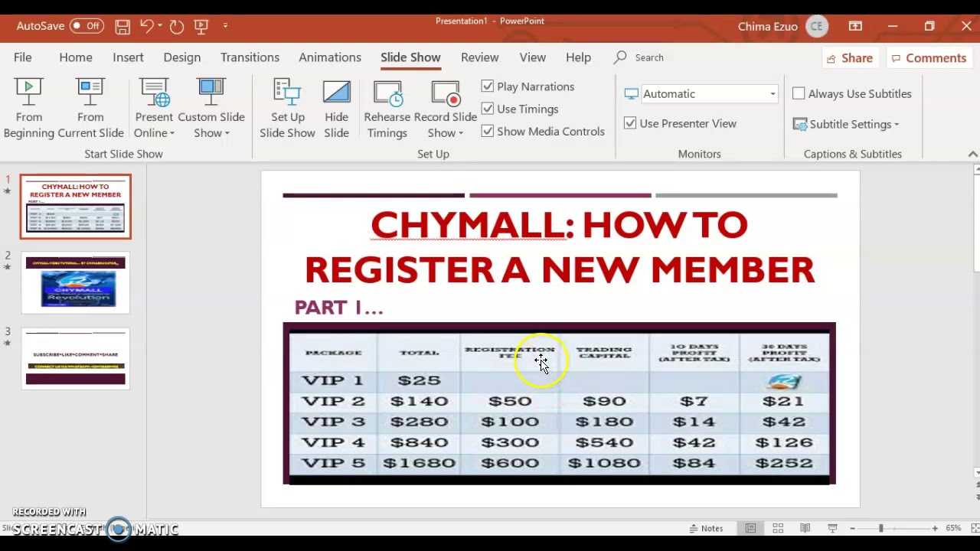Enable Always Use Subtitles

[x=799, y=93]
